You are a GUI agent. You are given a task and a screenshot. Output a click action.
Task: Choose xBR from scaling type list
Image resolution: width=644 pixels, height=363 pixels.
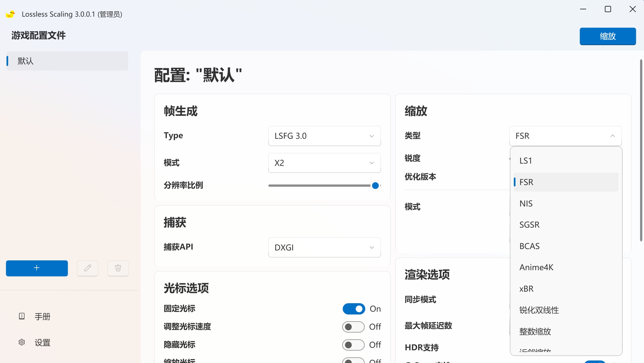click(x=566, y=289)
